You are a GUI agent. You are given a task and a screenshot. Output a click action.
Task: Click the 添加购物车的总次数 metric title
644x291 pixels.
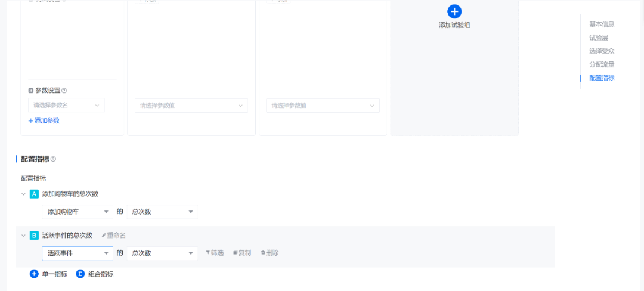coord(70,194)
